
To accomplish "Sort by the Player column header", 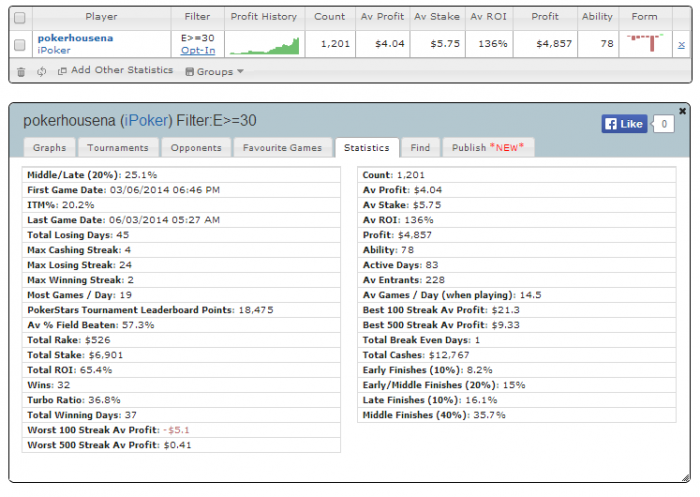I will click(x=101, y=17).
